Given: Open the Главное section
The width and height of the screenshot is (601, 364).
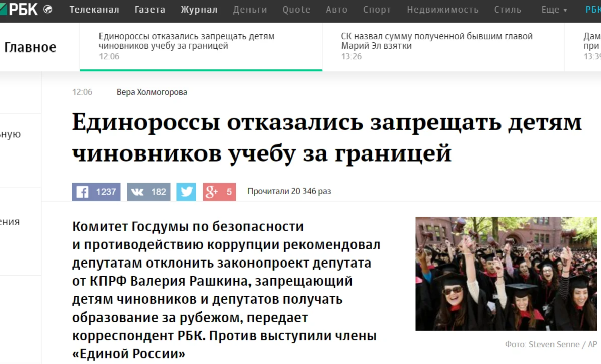Looking at the screenshot, I should [x=30, y=47].
